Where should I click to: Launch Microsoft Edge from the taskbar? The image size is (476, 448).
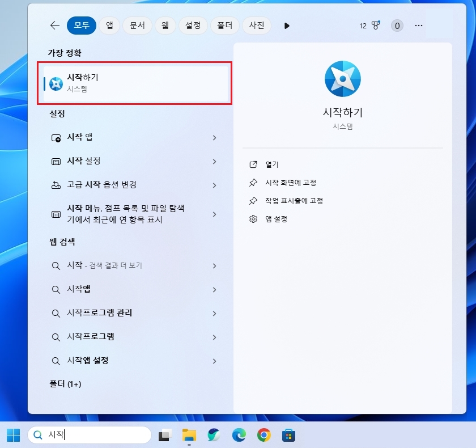click(x=240, y=436)
